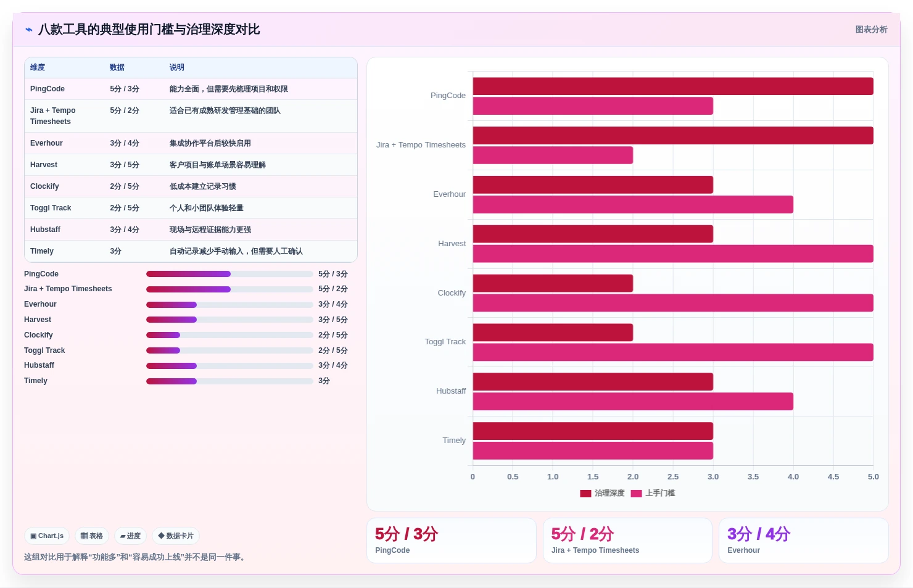The image size is (913, 588).
Task: Select the 进度 tag chip
Action: pyautogui.click(x=130, y=536)
